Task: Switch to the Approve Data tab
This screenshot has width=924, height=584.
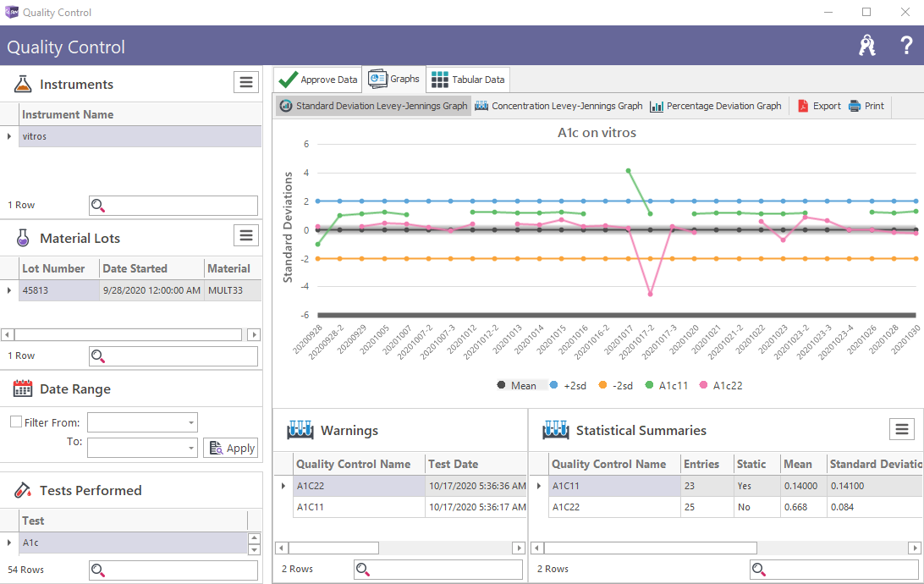Action: coord(318,80)
